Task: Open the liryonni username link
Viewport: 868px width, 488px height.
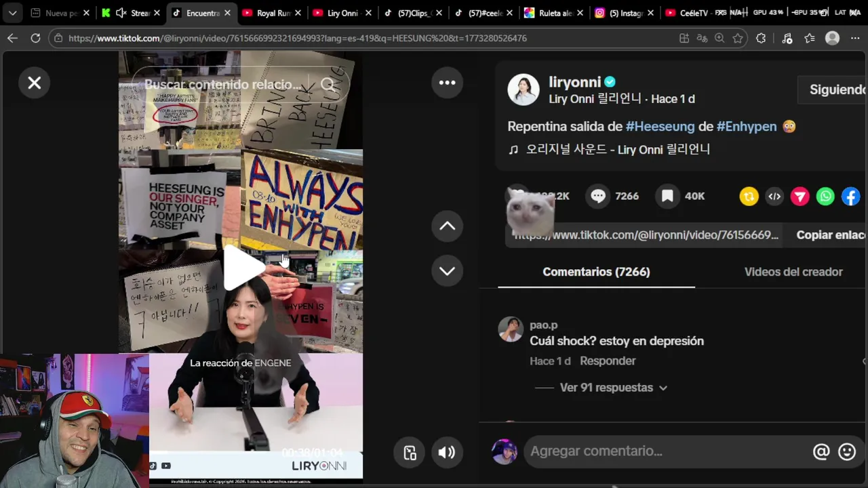Action: coord(574,82)
